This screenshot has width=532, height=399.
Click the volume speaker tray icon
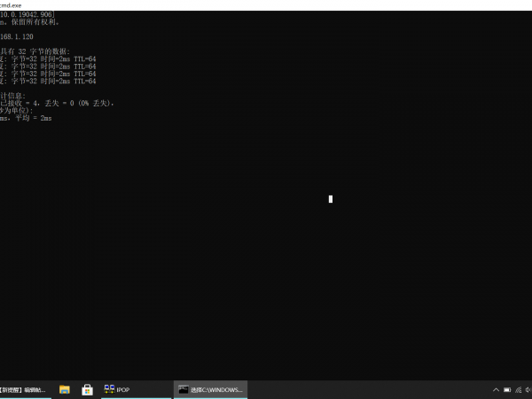tap(528, 389)
